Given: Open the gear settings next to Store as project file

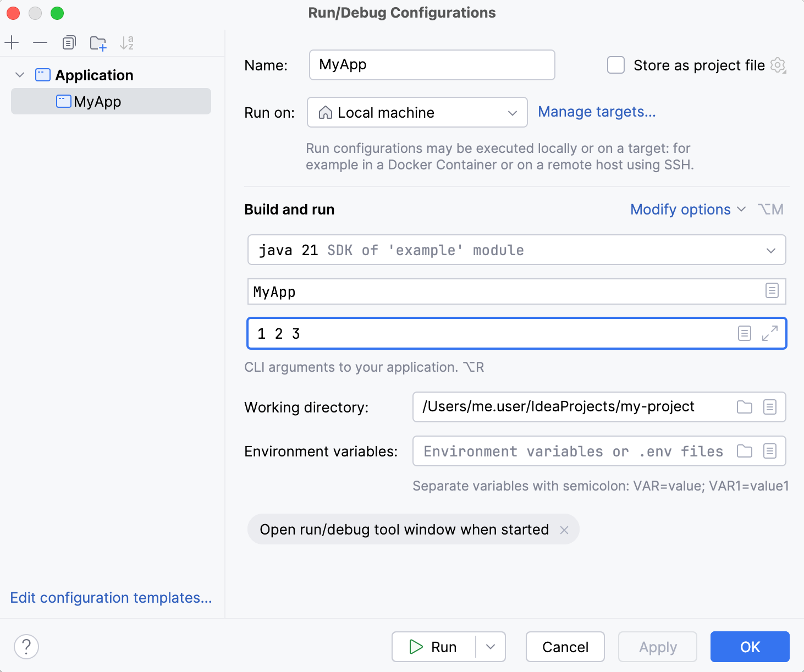Looking at the screenshot, I should 779,65.
